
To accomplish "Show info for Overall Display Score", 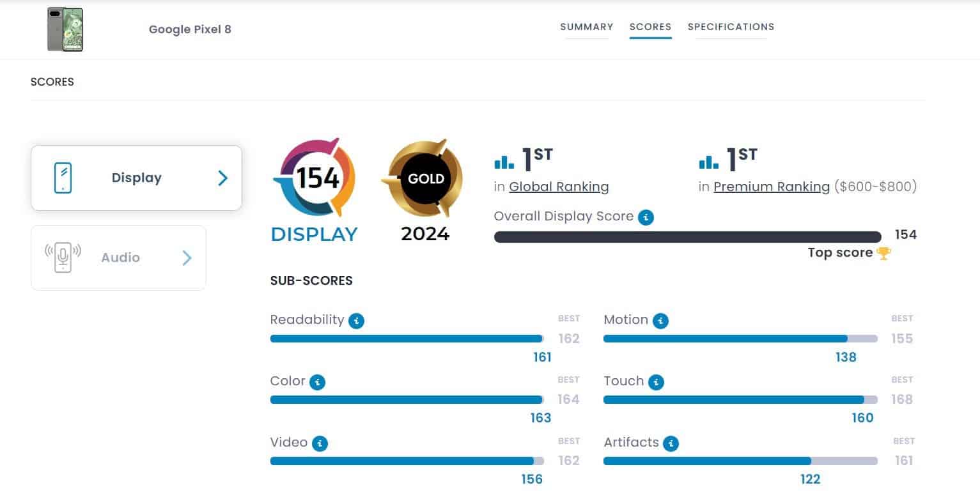I will [x=646, y=217].
